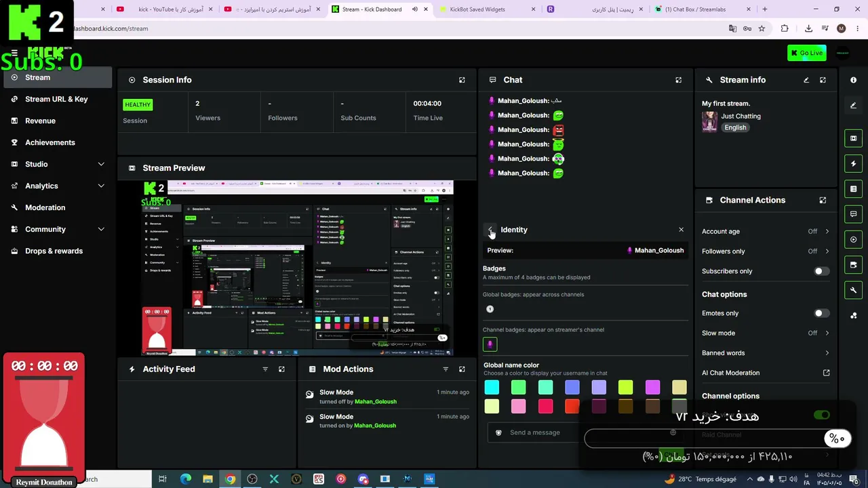Expand the Studio sidebar section
The width and height of the screenshot is (868, 488).
click(x=101, y=164)
